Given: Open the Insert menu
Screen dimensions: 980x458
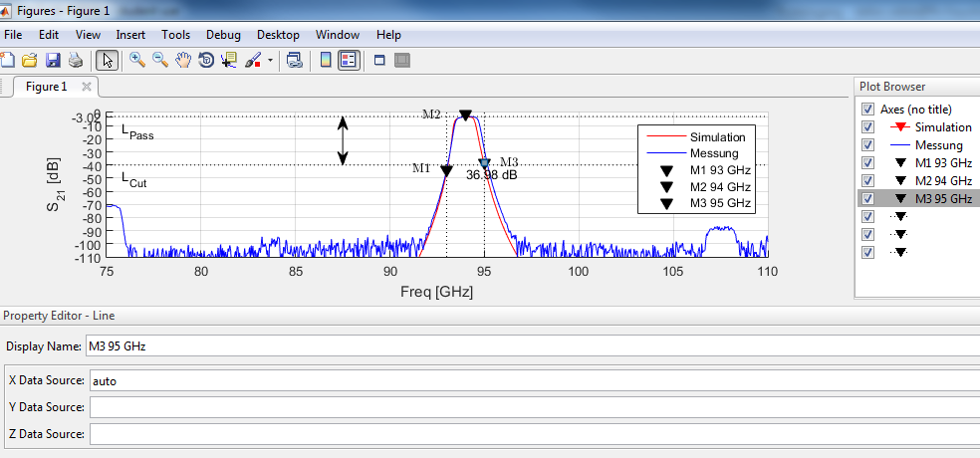Looking at the screenshot, I should pyautogui.click(x=130, y=35).
